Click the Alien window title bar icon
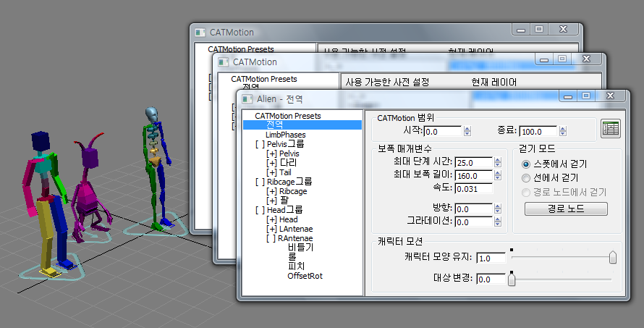This screenshot has width=644, height=328. click(247, 99)
